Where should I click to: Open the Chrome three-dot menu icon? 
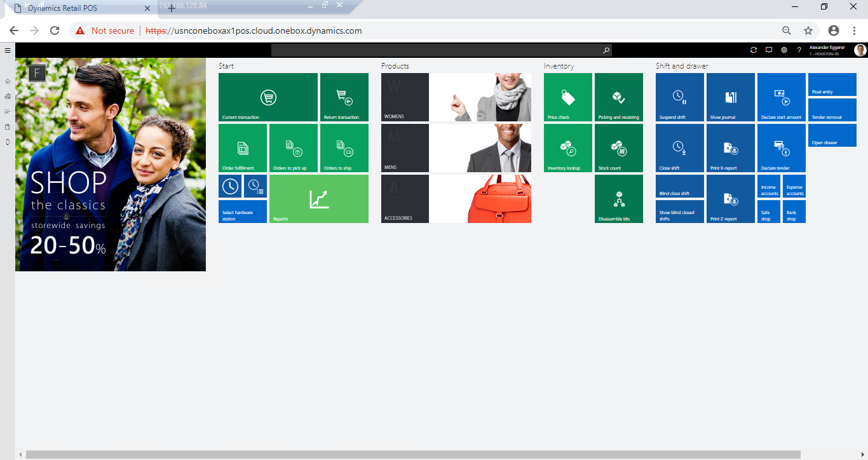[853, 30]
